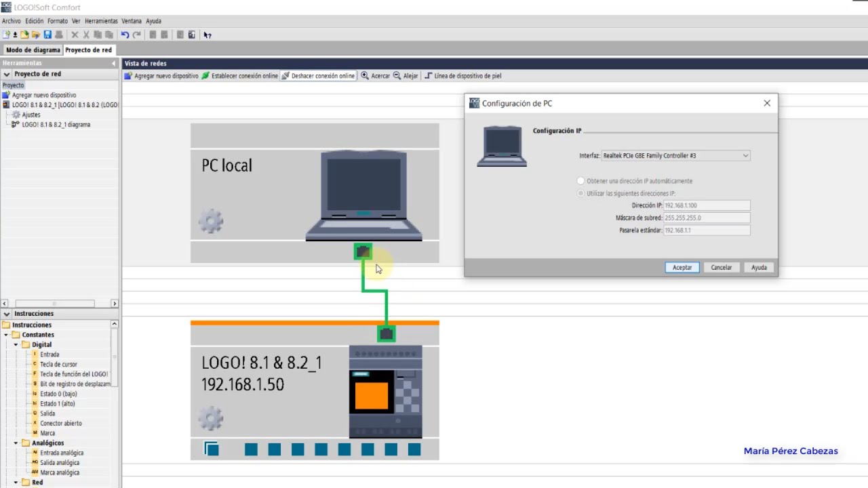Click Aceptar in Configuración de PC
Image resolution: width=868 pixels, height=488 pixels.
[682, 268]
